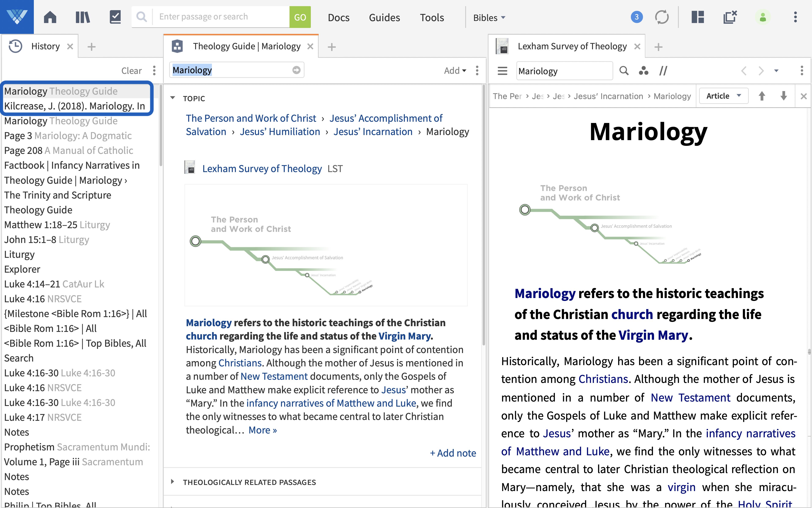The width and height of the screenshot is (812, 508).
Task: Open history entry Matthew 1:18–25 Liturgy
Action: tap(57, 224)
